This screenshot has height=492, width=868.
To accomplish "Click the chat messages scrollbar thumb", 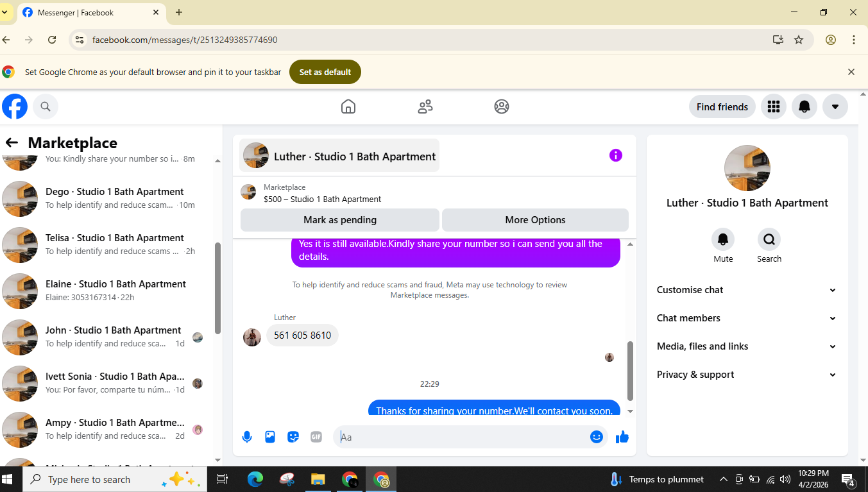I will point(630,370).
